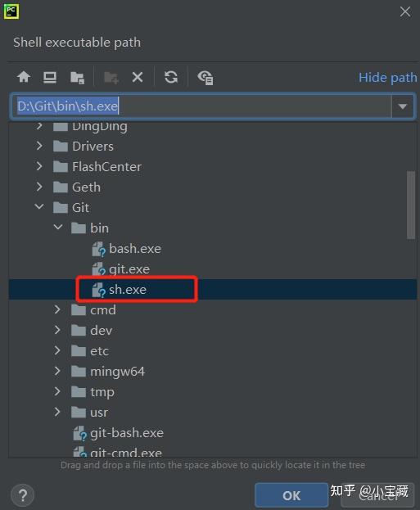
Task: Select git-bash.exe in the tree
Action: pos(213,433)
